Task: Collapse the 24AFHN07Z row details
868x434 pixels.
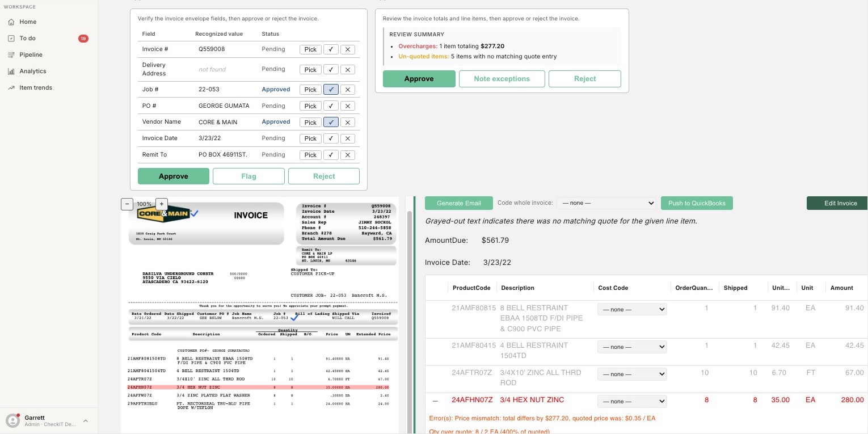Action: (436, 401)
